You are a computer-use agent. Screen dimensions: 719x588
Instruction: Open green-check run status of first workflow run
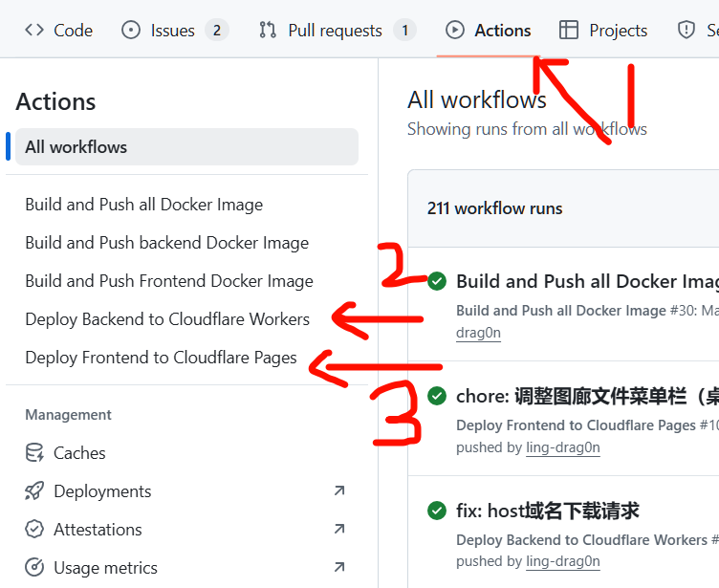coord(437,281)
